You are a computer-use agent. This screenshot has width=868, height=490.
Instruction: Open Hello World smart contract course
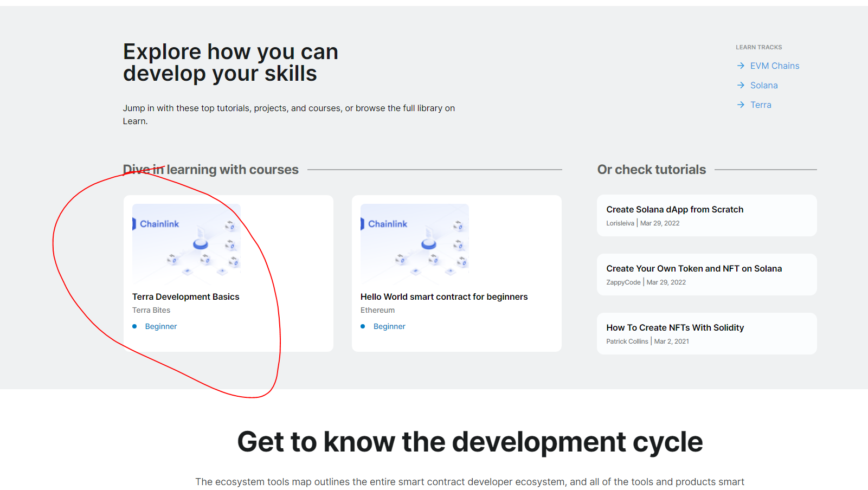(444, 296)
